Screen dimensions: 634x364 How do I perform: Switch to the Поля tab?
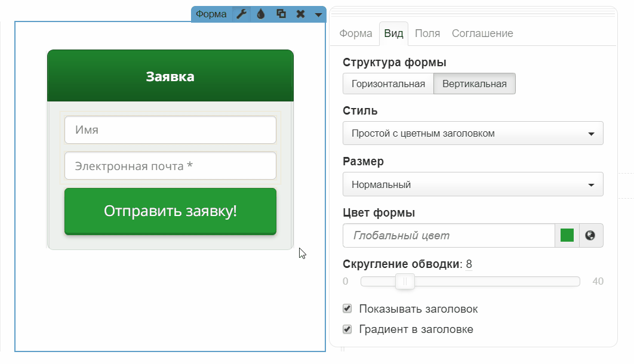(x=427, y=33)
